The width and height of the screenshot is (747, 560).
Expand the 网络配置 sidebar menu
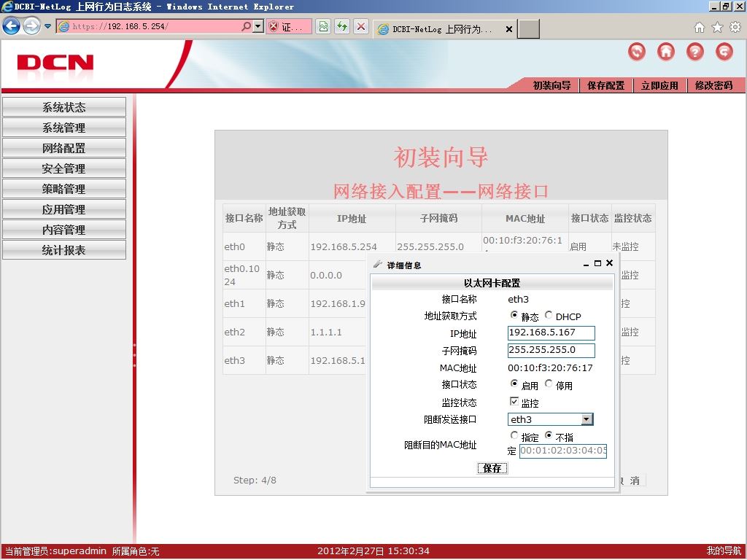tap(64, 148)
